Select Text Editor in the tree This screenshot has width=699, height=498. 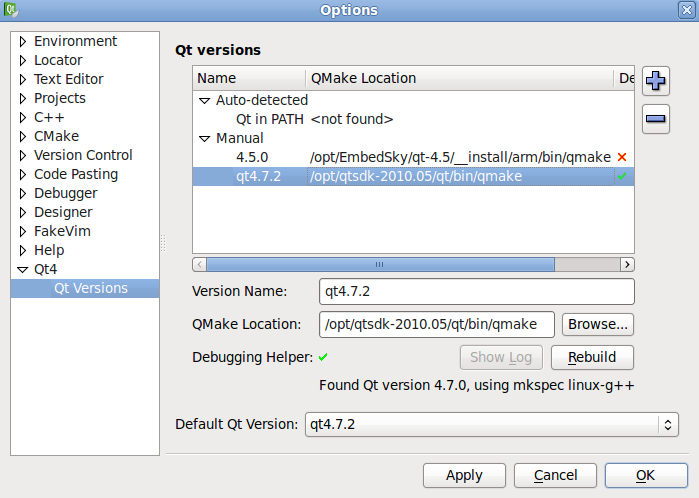[x=69, y=79]
